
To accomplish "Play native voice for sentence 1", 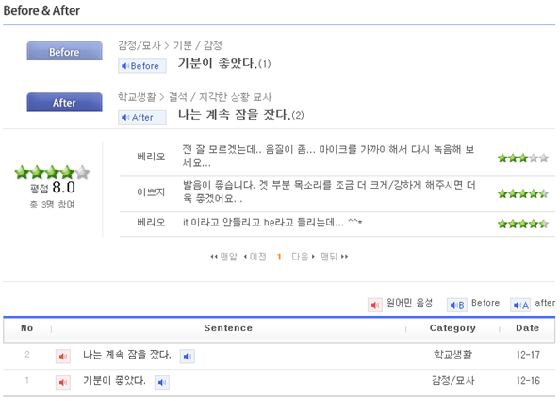I will pyautogui.click(x=63, y=382).
